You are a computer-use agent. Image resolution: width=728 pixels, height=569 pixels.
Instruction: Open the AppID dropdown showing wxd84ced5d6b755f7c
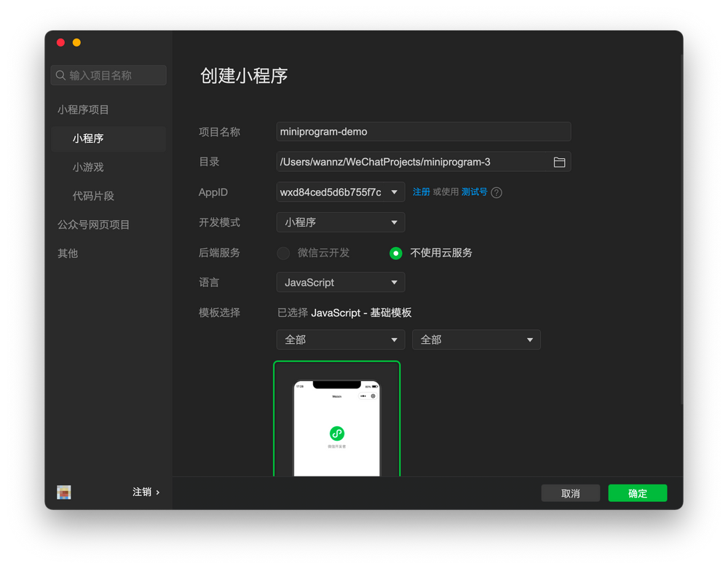(340, 192)
